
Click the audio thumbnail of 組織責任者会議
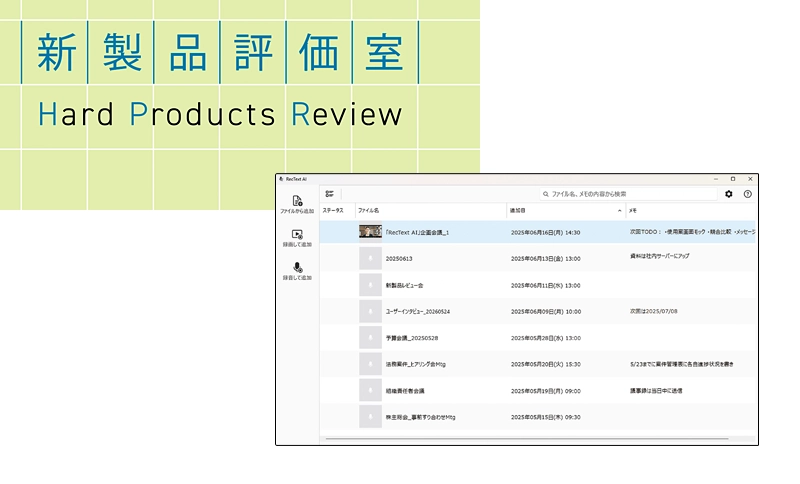[370, 391]
